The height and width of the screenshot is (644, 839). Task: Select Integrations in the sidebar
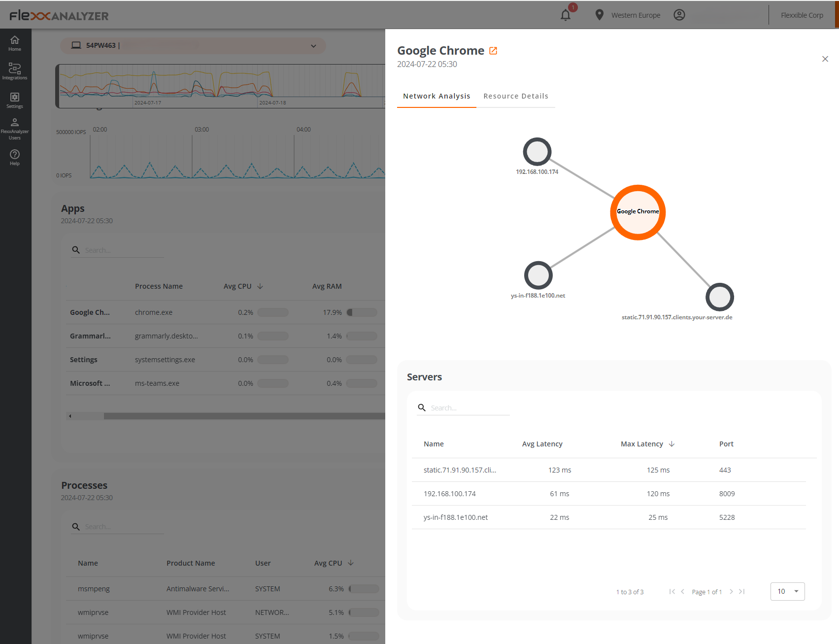(x=15, y=71)
